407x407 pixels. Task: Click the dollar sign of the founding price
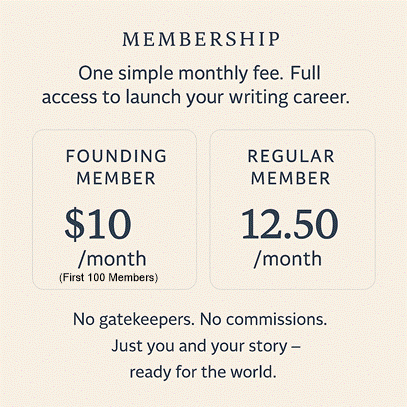tap(75, 224)
